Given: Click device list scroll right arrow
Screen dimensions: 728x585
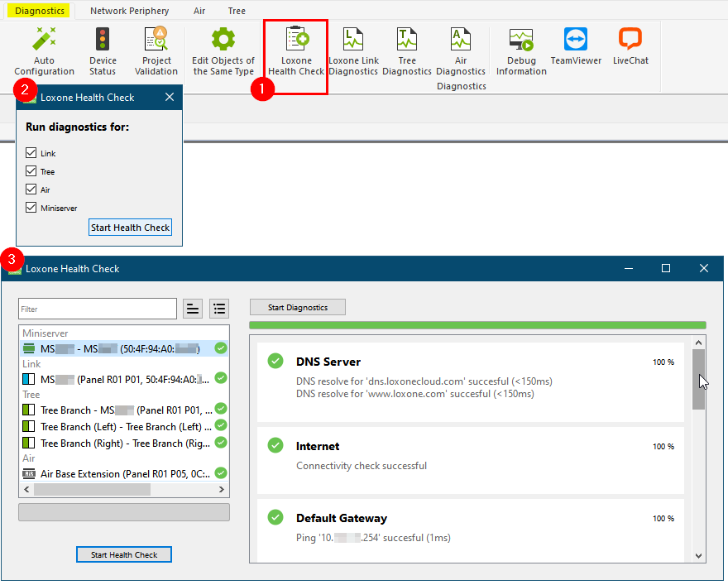Looking at the screenshot, I should click(222, 489).
